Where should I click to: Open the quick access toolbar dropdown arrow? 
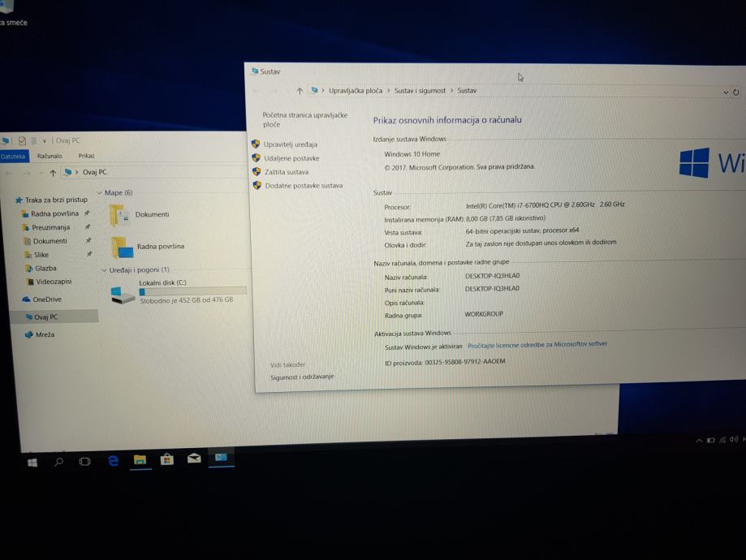45,141
